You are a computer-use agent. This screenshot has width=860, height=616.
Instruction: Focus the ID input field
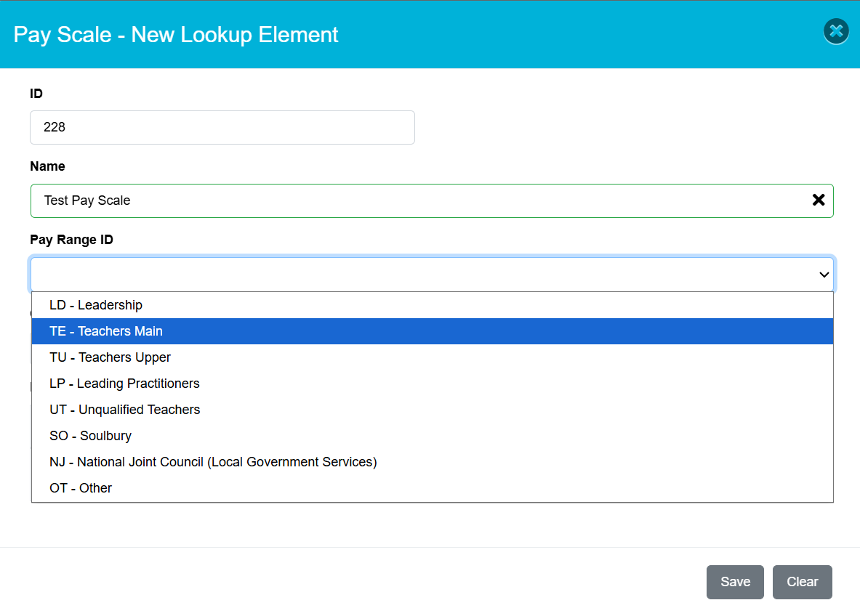click(222, 127)
